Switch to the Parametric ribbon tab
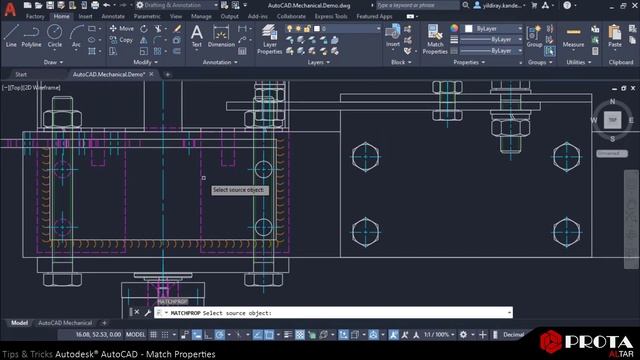The image size is (640, 360). pos(147,16)
